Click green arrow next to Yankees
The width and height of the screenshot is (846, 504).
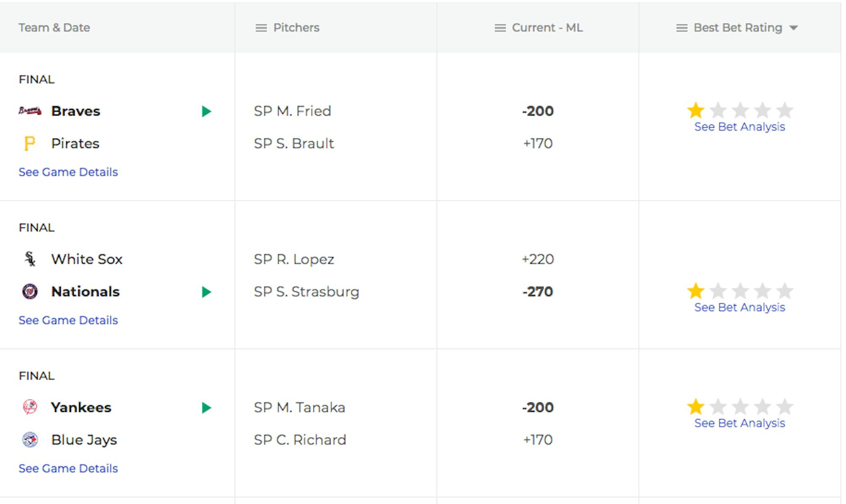coord(206,408)
